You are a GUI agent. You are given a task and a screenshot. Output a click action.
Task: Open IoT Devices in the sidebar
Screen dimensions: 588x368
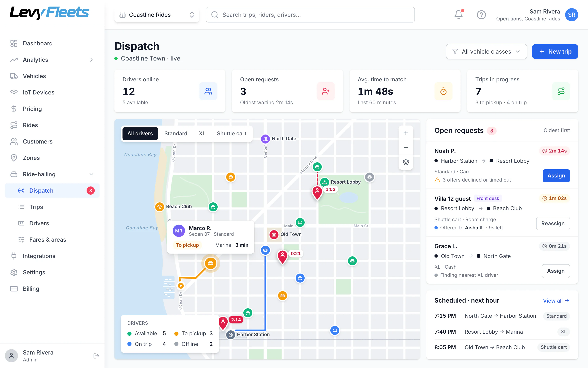point(52,92)
